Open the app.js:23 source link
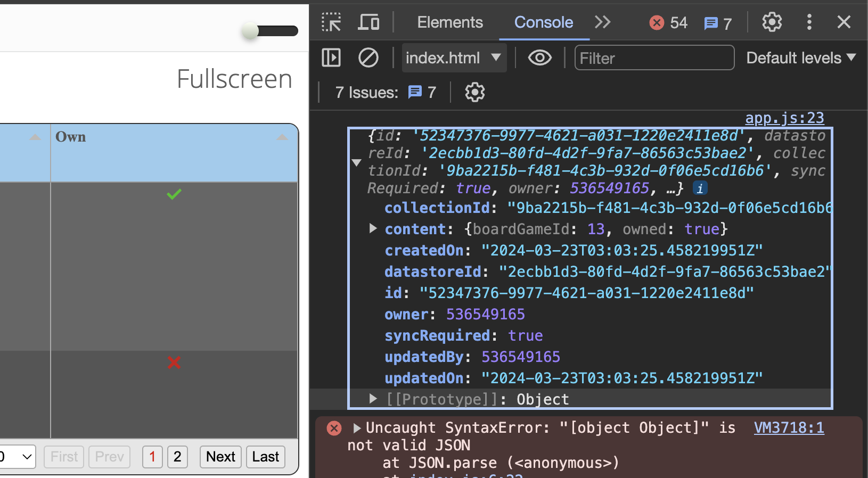 pos(784,118)
